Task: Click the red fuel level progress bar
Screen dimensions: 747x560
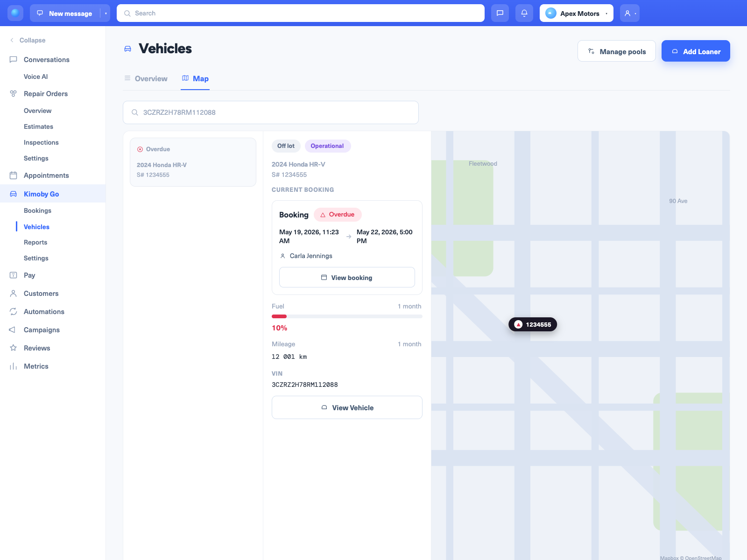Action: click(x=347, y=316)
